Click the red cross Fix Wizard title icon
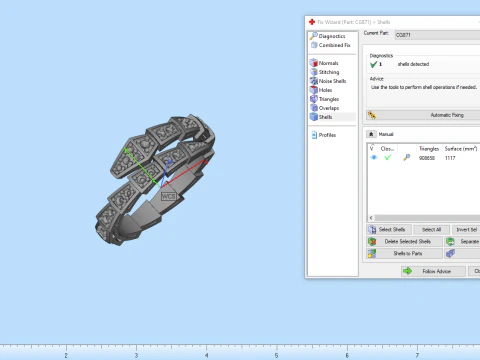Viewport: 480px width, 360px height. point(312,22)
